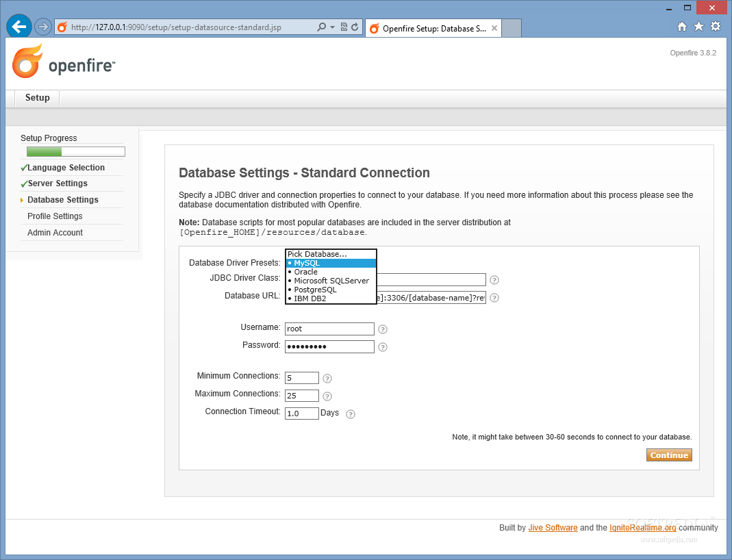Click the Connection Timeout field
The height and width of the screenshot is (560, 732).
(x=302, y=413)
